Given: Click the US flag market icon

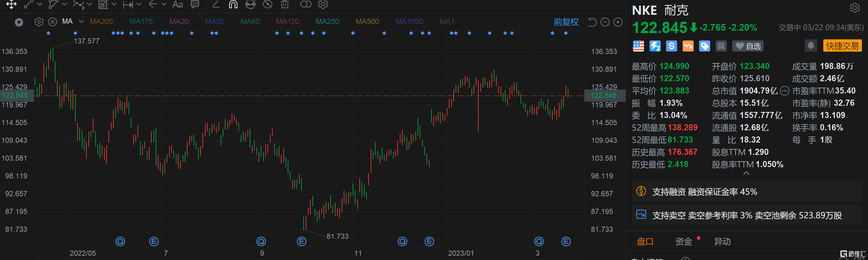Looking at the screenshot, I should [638, 46].
